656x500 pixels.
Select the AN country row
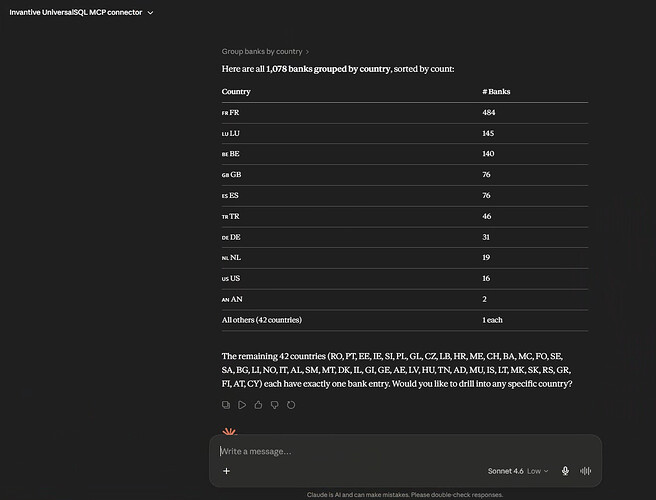(x=405, y=299)
